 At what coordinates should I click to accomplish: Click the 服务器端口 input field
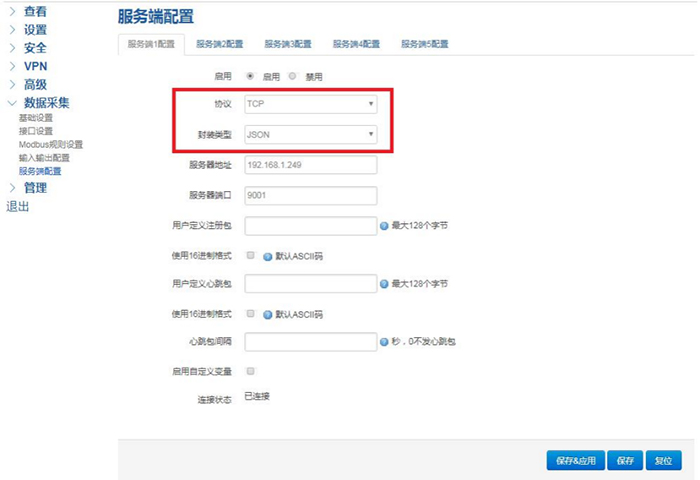click(311, 196)
